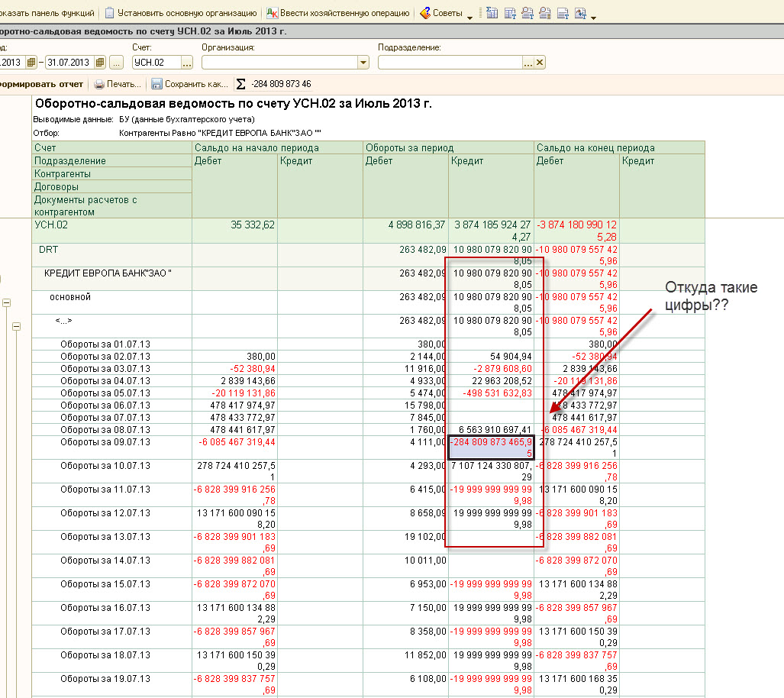
Task: Click the Сохранить как floppy disk icon
Action: 156,84
